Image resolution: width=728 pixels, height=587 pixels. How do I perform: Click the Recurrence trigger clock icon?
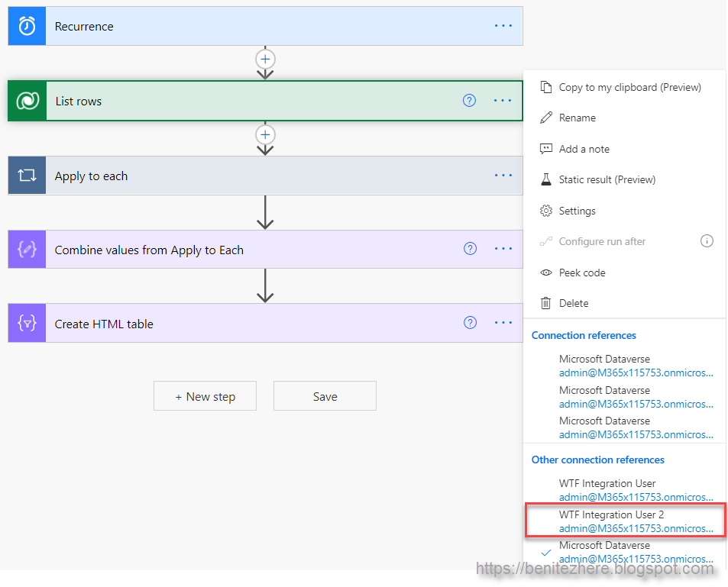pyautogui.click(x=26, y=25)
